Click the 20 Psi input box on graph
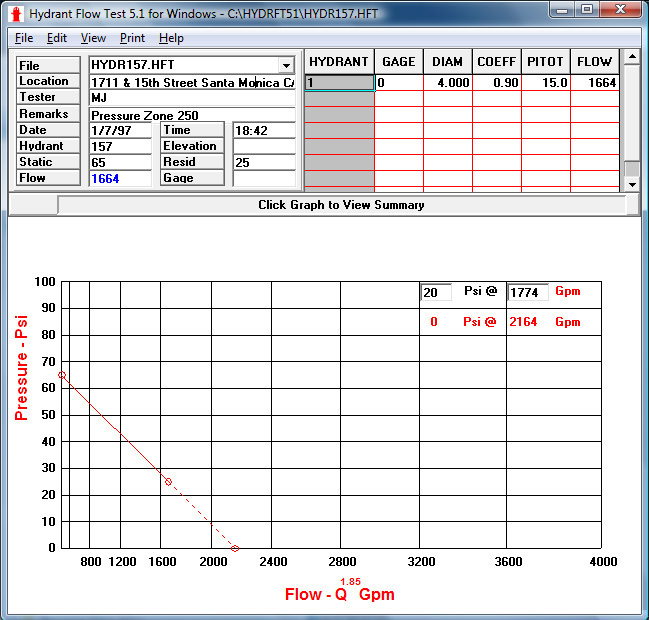The height and width of the screenshot is (620, 649). 436,293
